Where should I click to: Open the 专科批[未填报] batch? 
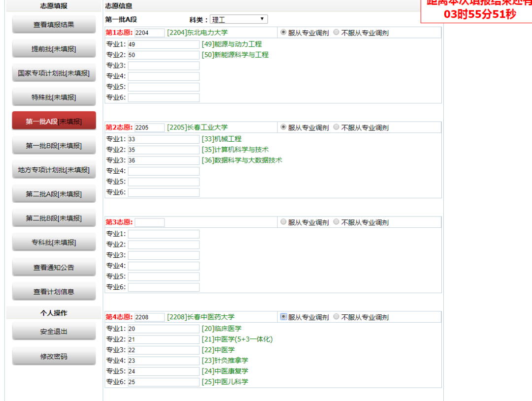point(54,242)
